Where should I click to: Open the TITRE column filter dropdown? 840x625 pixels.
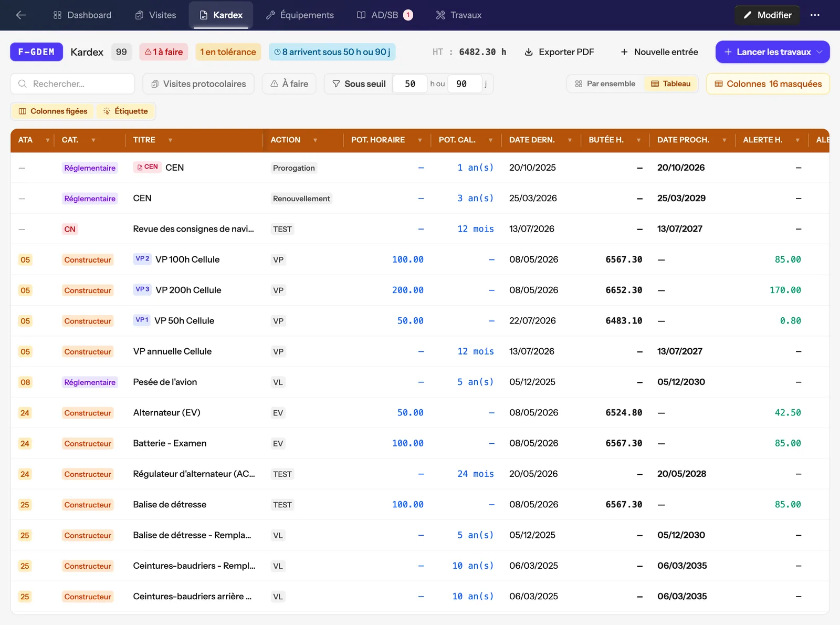click(x=170, y=140)
